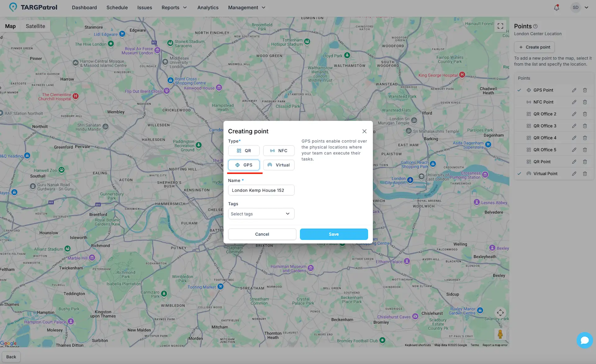This screenshot has width=596, height=364.
Task: Open the notifications bell icon
Action: tap(556, 7)
